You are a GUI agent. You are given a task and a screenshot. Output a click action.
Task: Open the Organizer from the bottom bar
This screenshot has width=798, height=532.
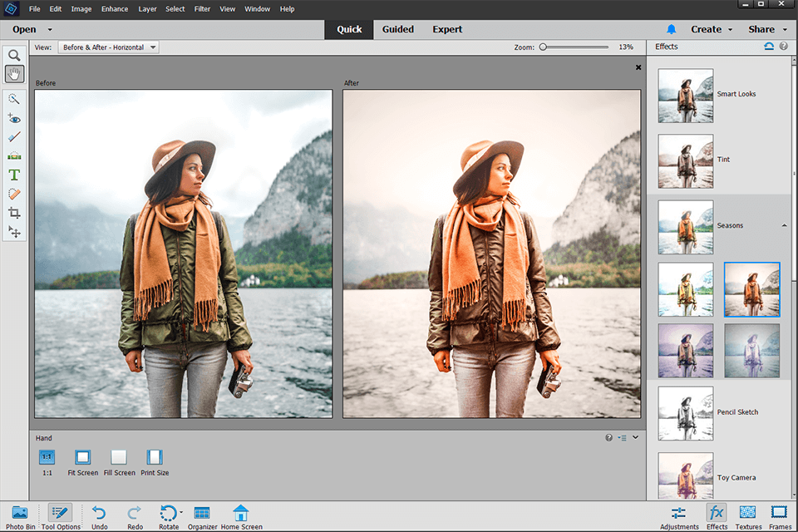click(201, 514)
